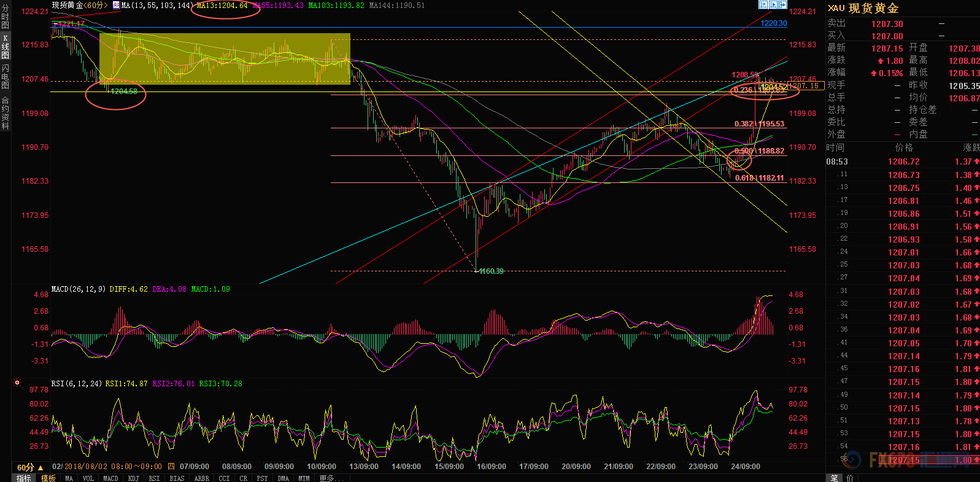
Task: Click the 16/09:00 time axis label
Action: [492, 467]
